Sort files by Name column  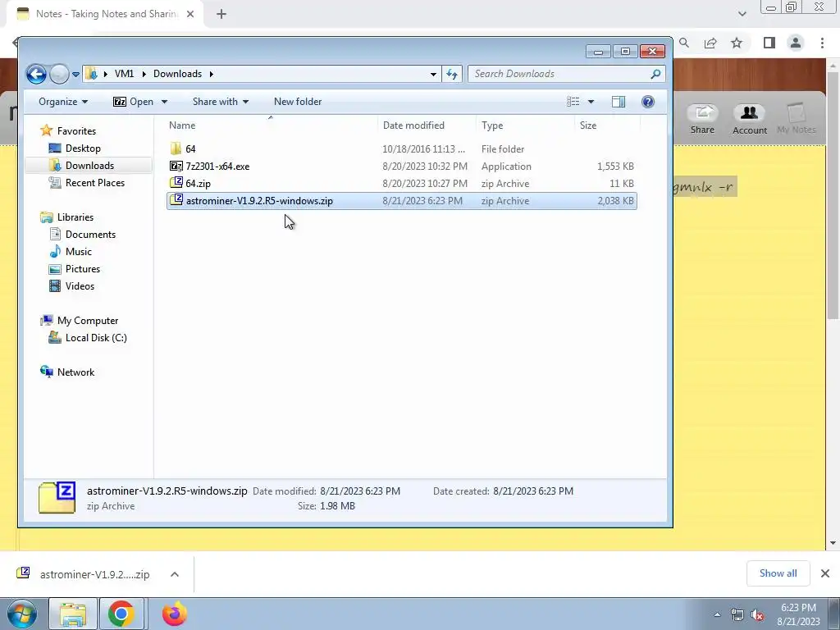click(x=271, y=126)
